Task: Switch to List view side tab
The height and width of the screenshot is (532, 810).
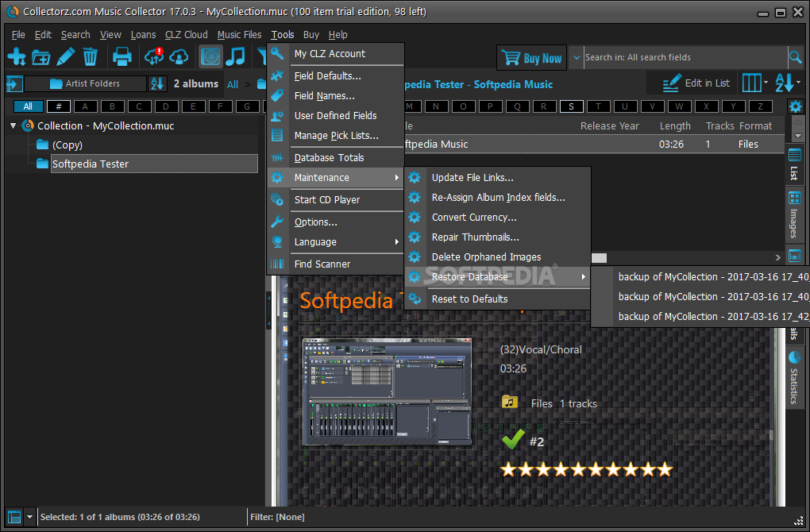Action: (794, 165)
